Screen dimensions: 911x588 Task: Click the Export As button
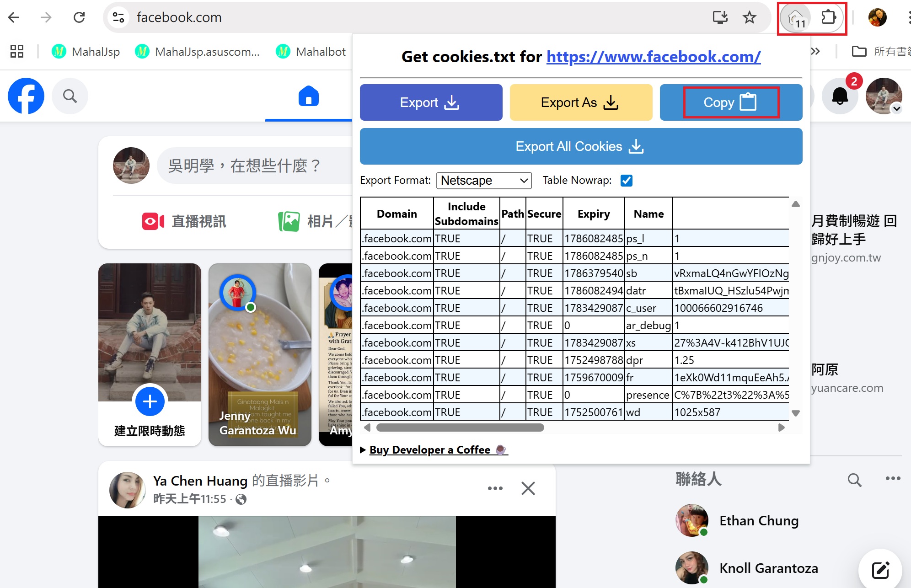pos(581,102)
